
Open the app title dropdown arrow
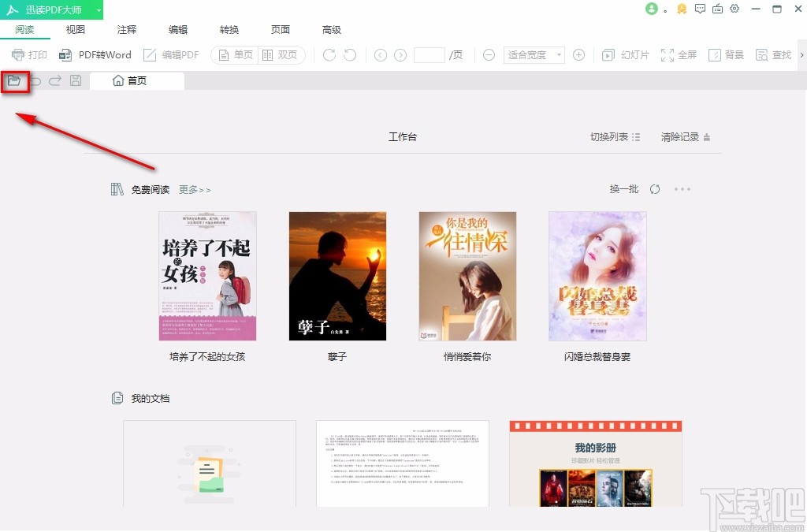point(98,9)
